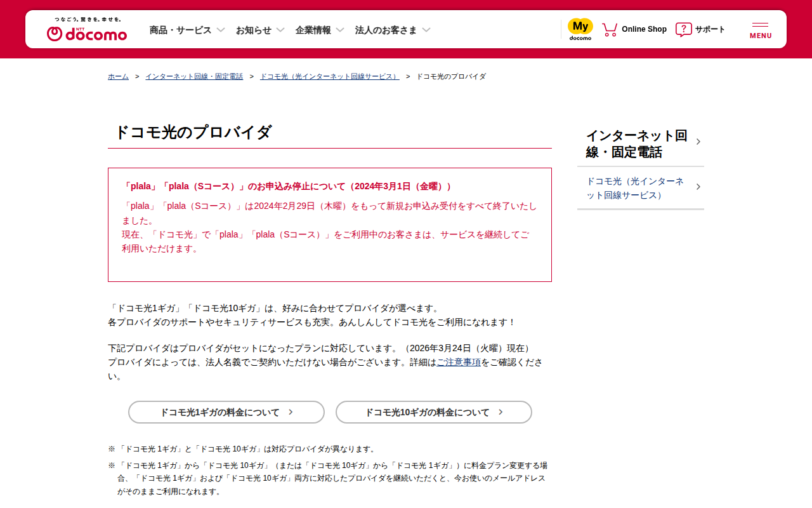Click the ご注意事項 link

(459, 362)
